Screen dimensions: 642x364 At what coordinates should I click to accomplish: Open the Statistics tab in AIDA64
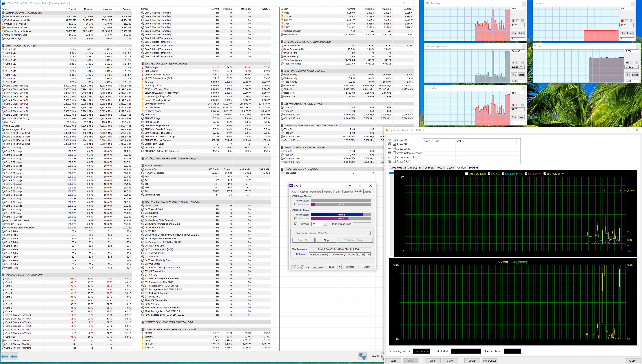[x=473, y=168]
